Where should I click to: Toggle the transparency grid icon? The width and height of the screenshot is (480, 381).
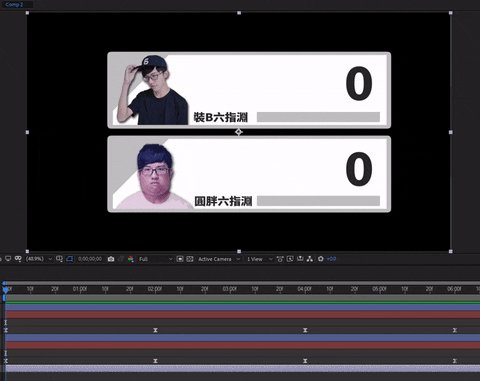pos(190,259)
